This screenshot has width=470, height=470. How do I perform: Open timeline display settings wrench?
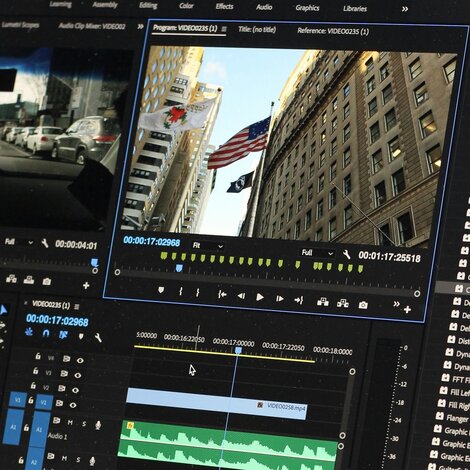click(x=98, y=338)
